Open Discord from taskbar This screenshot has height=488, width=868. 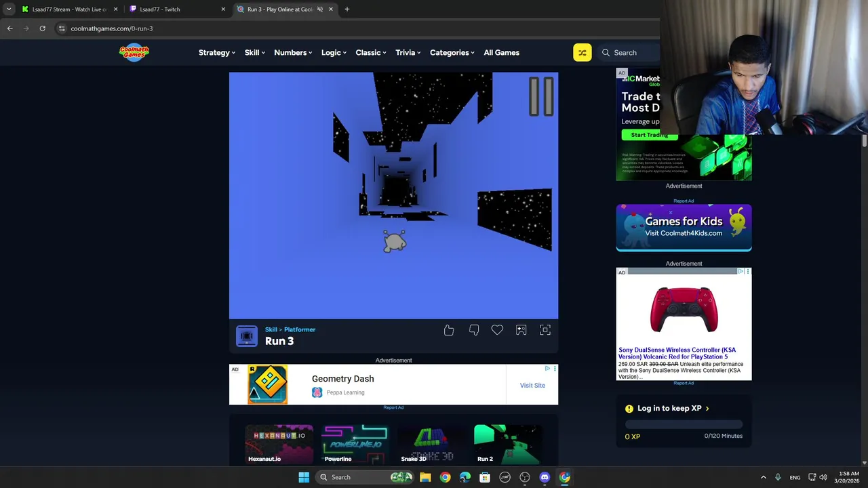(x=545, y=477)
